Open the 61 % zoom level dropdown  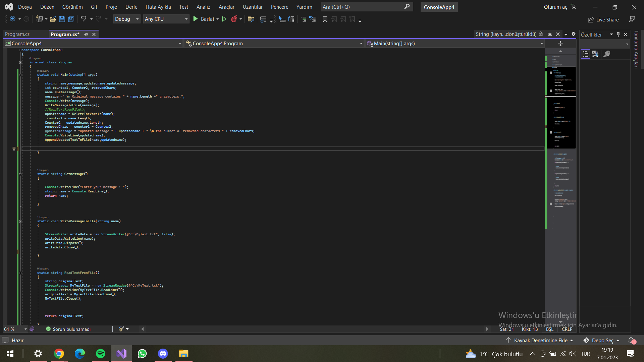(25, 329)
